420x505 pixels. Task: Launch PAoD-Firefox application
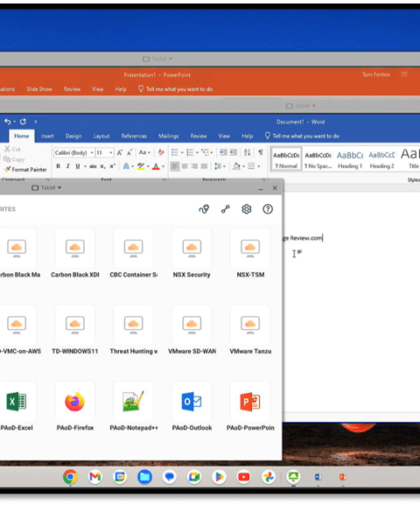[x=75, y=402]
